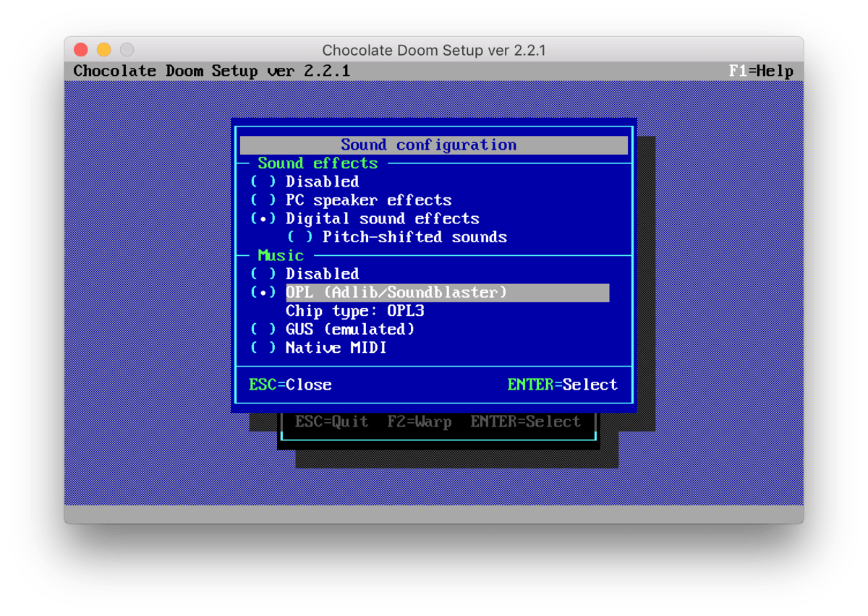Click the Music section heading
Screen dimensions: 868x616
coord(281,255)
